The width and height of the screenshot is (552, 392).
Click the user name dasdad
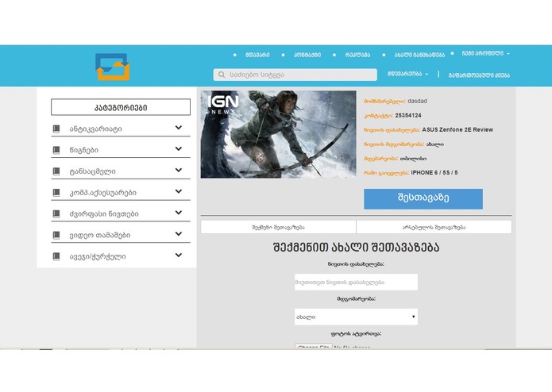click(417, 101)
